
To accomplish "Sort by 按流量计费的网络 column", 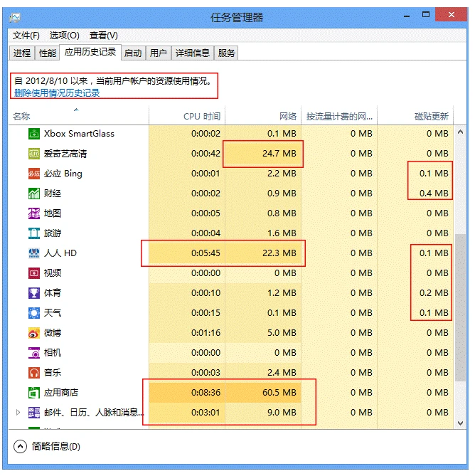I will [339, 116].
